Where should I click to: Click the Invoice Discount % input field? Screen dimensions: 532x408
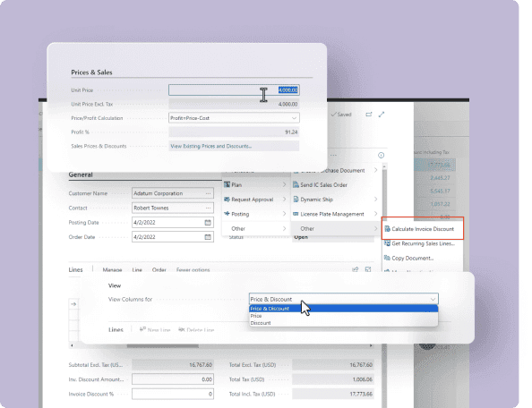[x=173, y=394]
